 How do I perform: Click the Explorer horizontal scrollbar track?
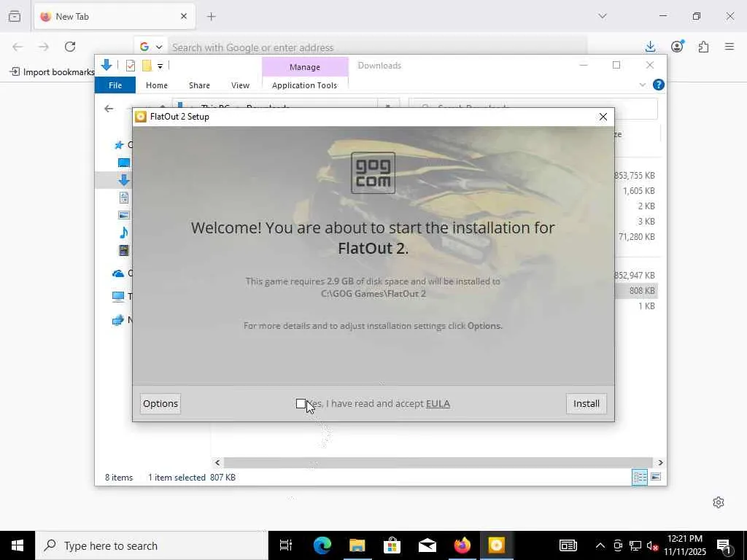(438, 462)
